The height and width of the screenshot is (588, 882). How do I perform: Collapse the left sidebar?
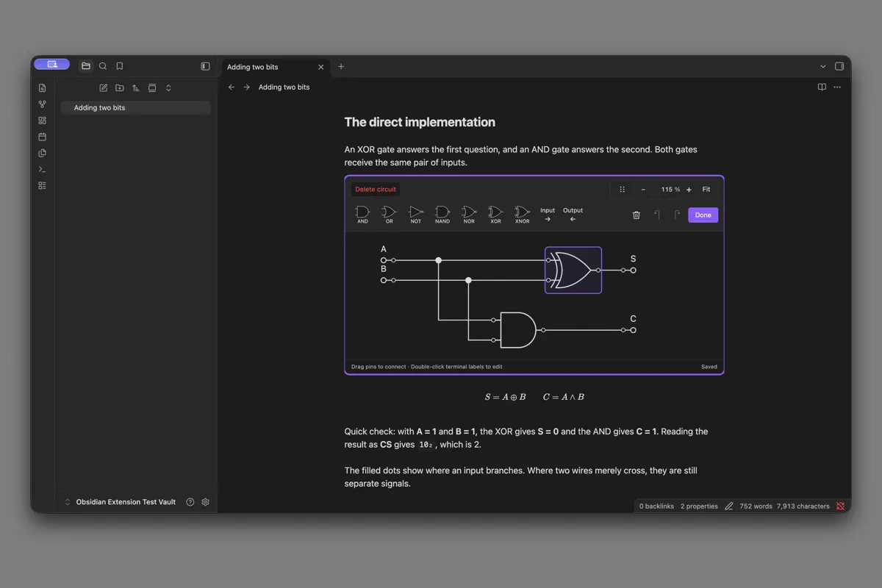tap(205, 66)
